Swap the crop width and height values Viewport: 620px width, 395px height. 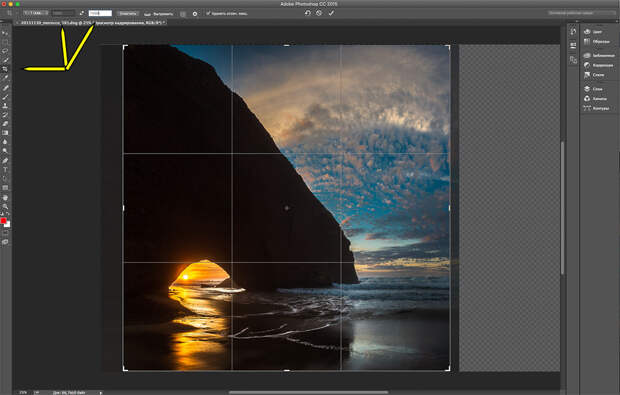81,13
